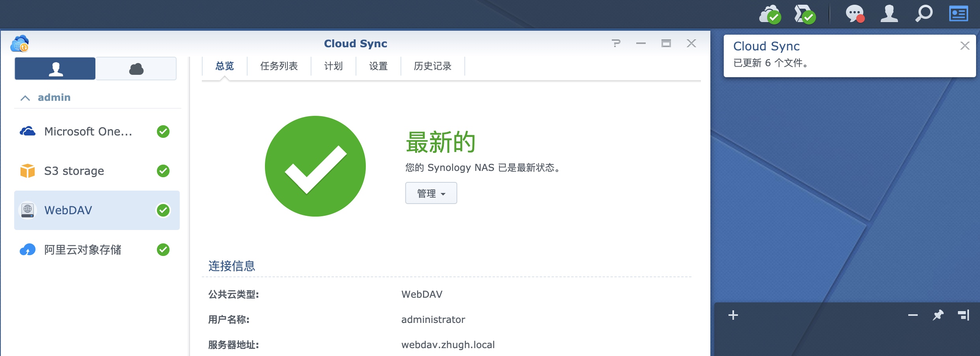Click the OneDrive cloud icon
Screen dimensions: 980x356
click(28, 131)
